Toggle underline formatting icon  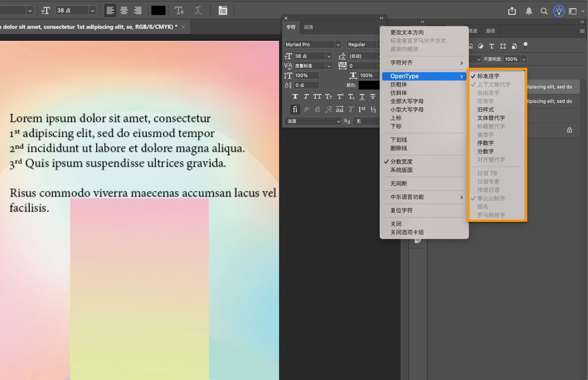361,96
